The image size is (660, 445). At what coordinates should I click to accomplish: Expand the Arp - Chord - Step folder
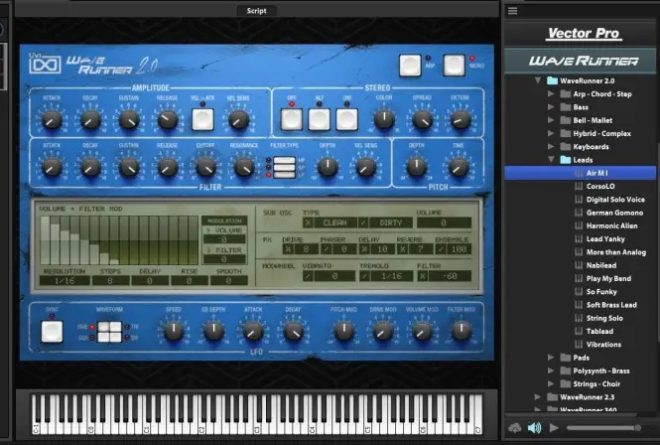click(551, 94)
